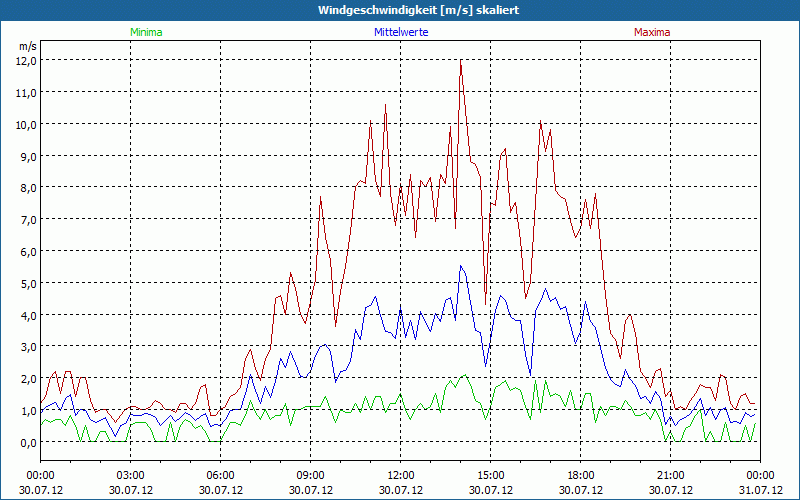This screenshot has height=500, width=800.
Task: Click the 12,0 y-axis value
Action: point(27,61)
